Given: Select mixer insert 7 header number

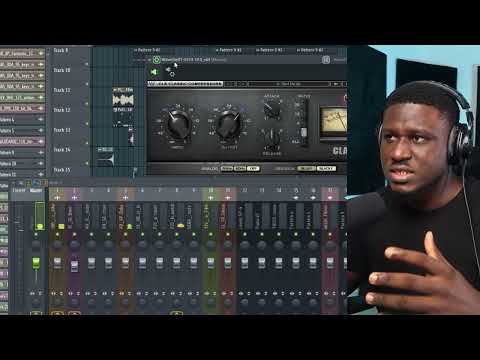Looking at the screenshot, I should coord(159,190).
